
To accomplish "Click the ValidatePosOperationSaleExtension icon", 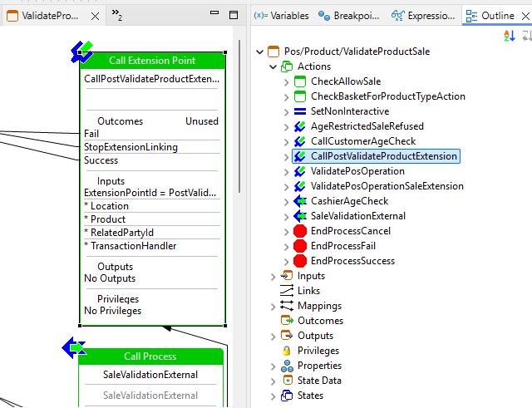I will point(300,186).
